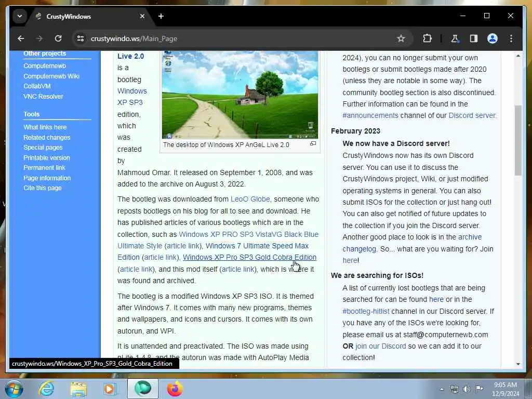
Task: Visit CollabVM from sidebar
Action: coord(37,86)
